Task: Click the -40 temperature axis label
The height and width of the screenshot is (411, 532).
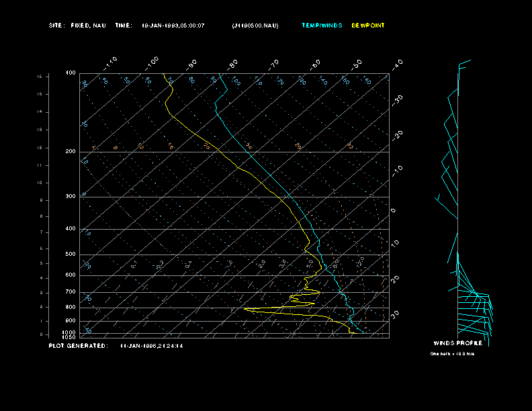Action: [x=396, y=64]
